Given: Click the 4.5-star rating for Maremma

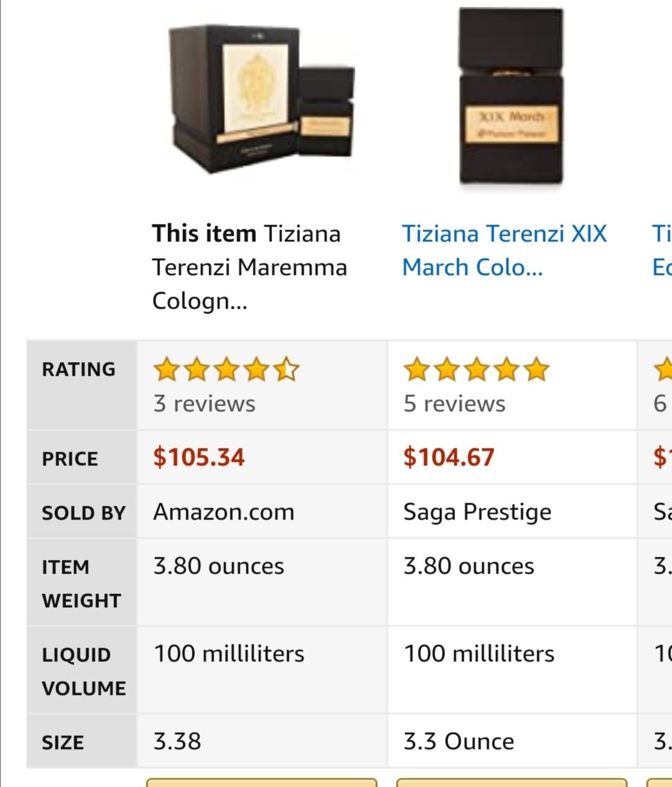Looking at the screenshot, I should pyautogui.click(x=226, y=370).
